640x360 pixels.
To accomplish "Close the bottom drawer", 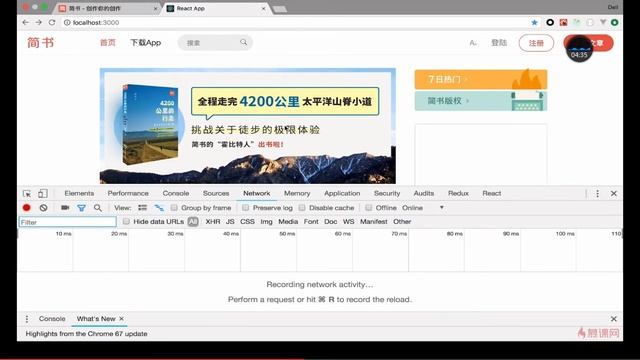I will [613, 319].
